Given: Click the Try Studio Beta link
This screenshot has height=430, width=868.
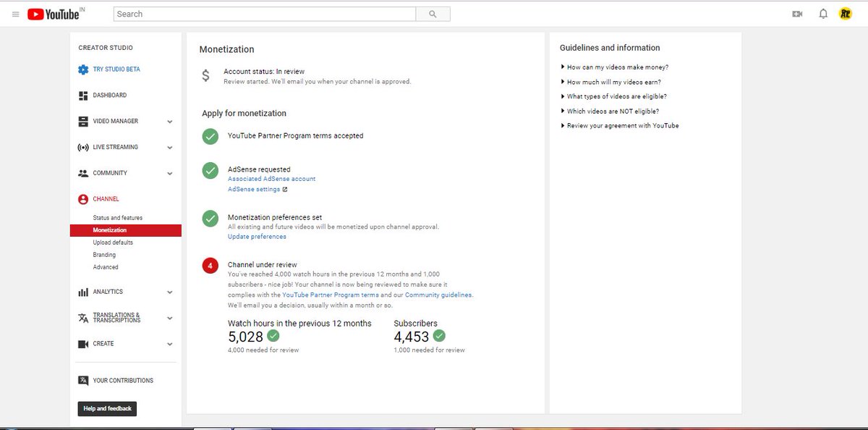Looking at the screenshot, I should (116, 69).
